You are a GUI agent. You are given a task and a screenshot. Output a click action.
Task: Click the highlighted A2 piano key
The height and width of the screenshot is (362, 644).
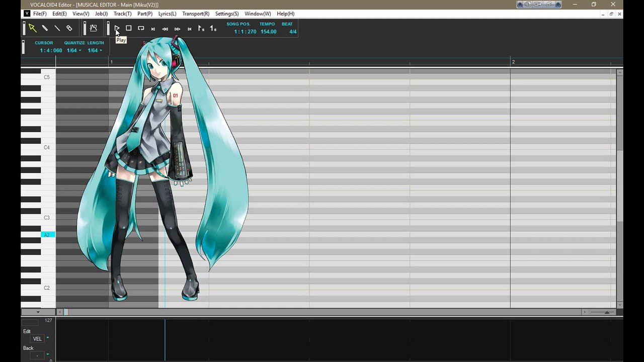(x=47, y=235)
